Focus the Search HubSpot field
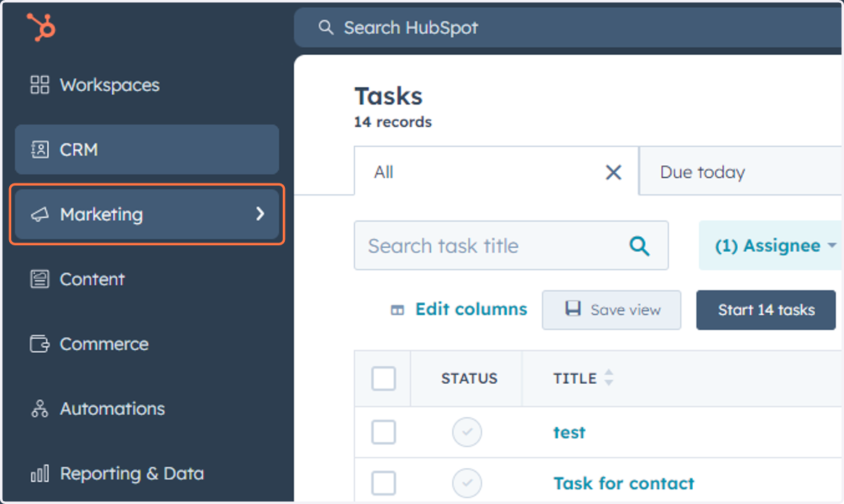The image size is (844, 504). tap(568, 27)
